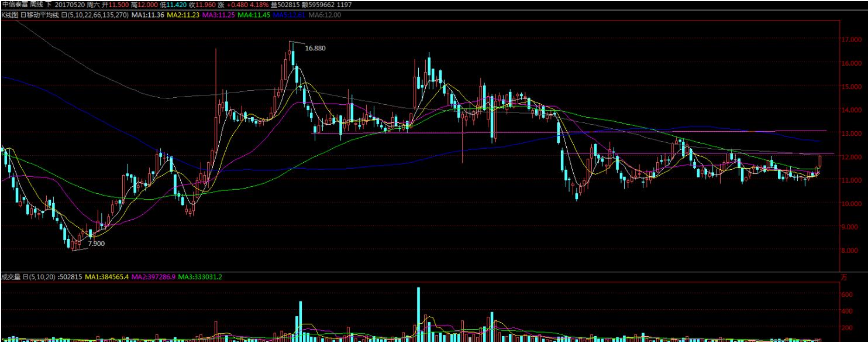Click 8.000 on the price axis

(x=853, y=251)
